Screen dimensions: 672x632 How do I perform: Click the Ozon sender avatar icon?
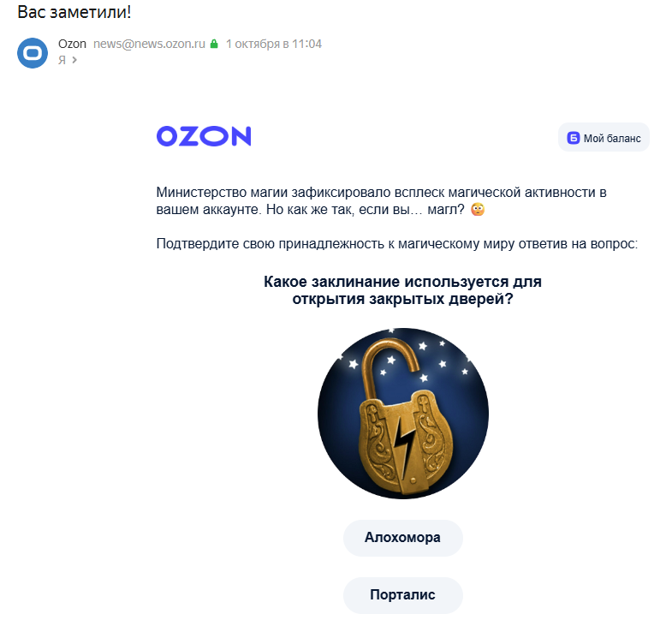pyautogui.click(x=33, y=53)
